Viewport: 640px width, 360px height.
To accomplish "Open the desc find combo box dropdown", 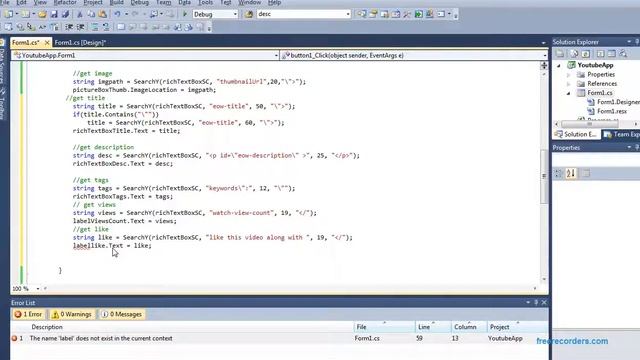I will pos(348,14).
